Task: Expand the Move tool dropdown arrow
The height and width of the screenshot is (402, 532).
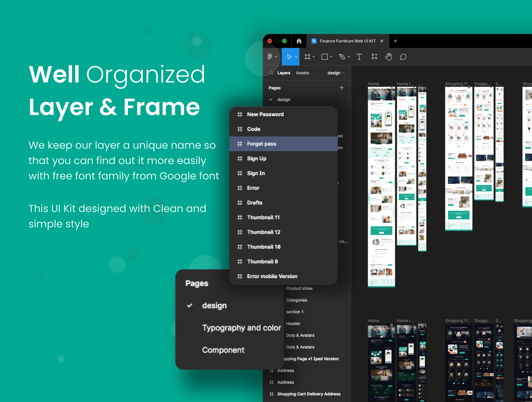Action: [296, 57]
